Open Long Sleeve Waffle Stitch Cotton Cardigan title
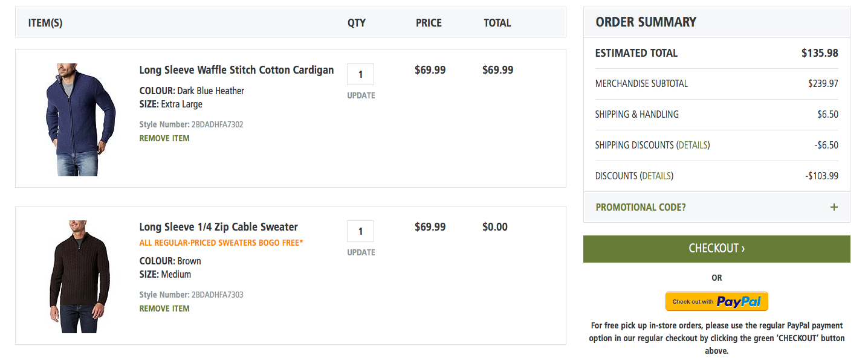 (236, 70)
